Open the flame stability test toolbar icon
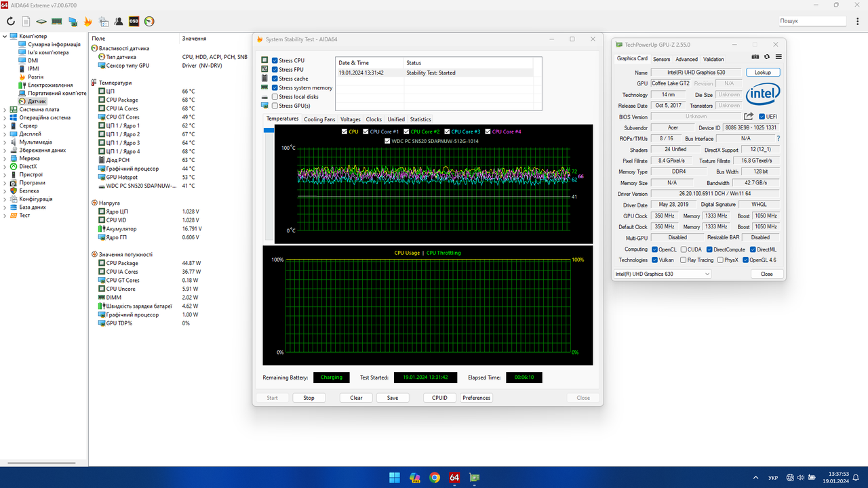 point(88,22)
